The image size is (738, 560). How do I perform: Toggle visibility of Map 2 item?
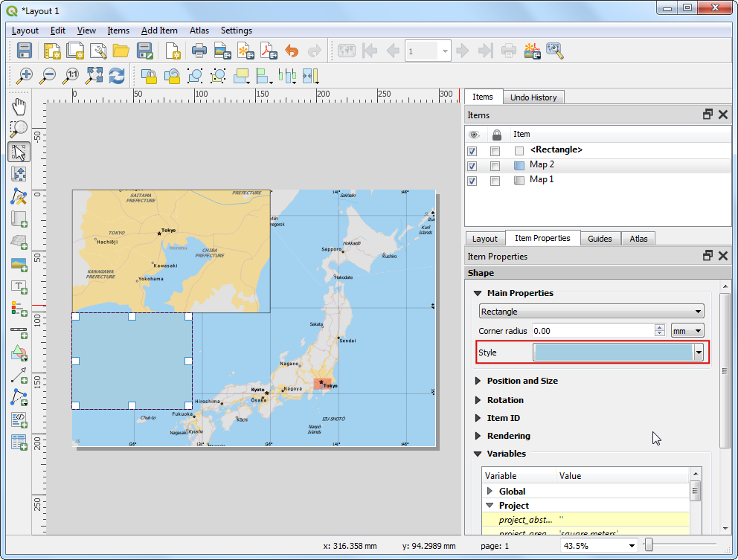[472, 165]
